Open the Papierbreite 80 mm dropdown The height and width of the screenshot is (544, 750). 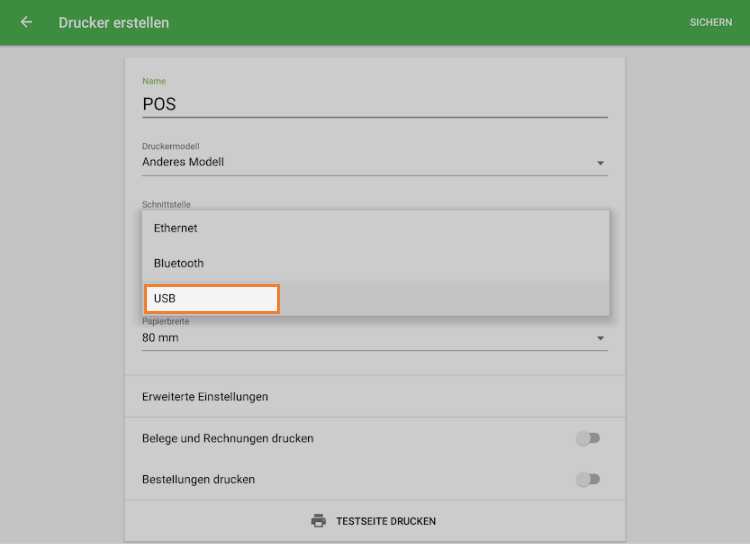tap(375, 338)
